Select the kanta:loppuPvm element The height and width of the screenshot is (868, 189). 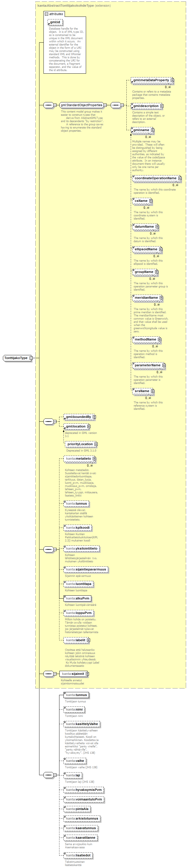click(x=79, y=613)
